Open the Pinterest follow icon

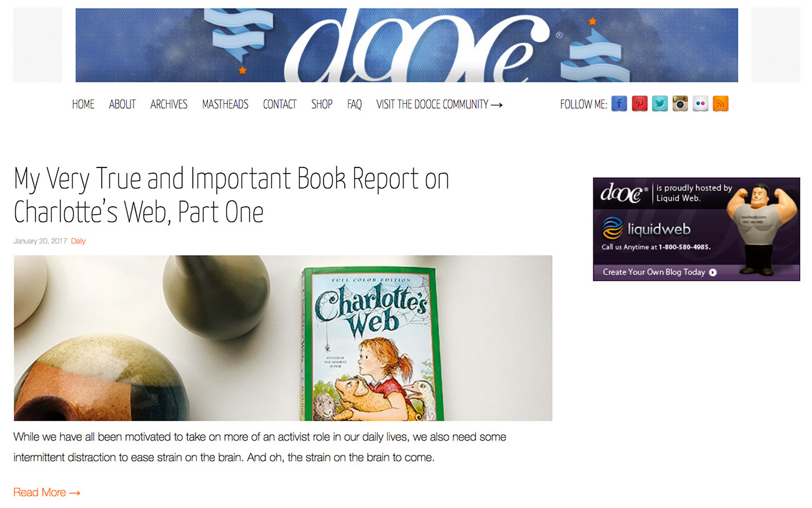pyautogui.click(x=640, y=104)
